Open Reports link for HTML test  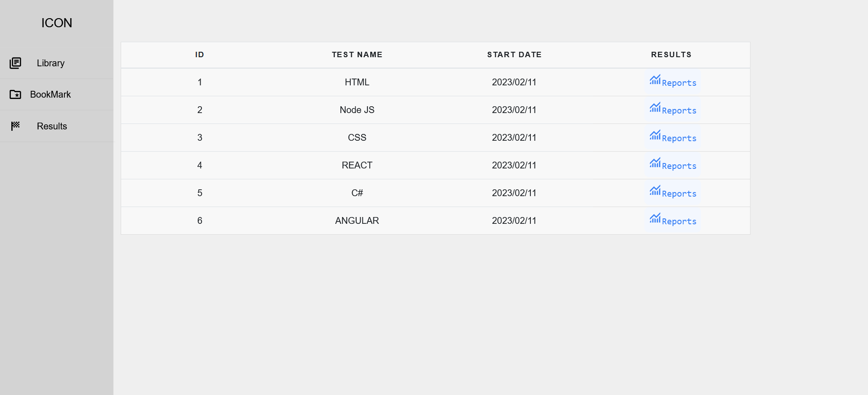click(679, 83)
